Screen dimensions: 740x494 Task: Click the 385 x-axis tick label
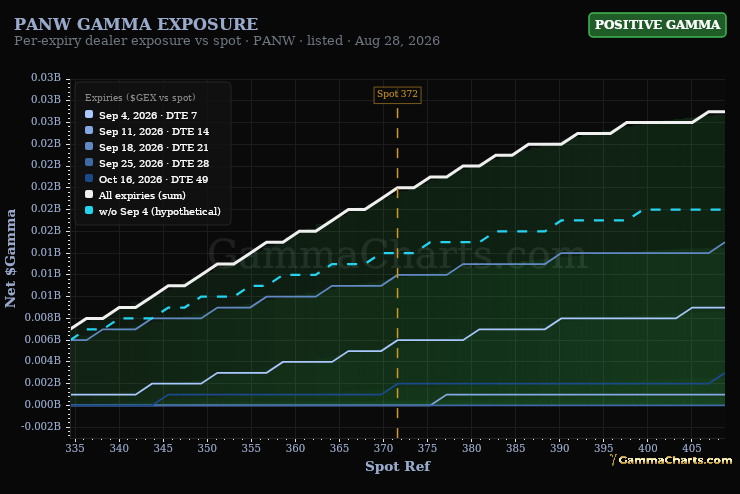click(515, 448)
